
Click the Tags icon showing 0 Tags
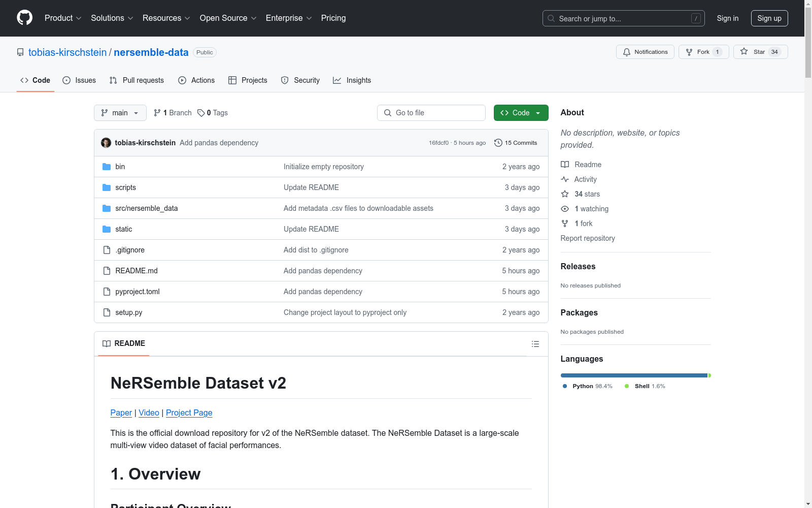click(x=201, y=113)
